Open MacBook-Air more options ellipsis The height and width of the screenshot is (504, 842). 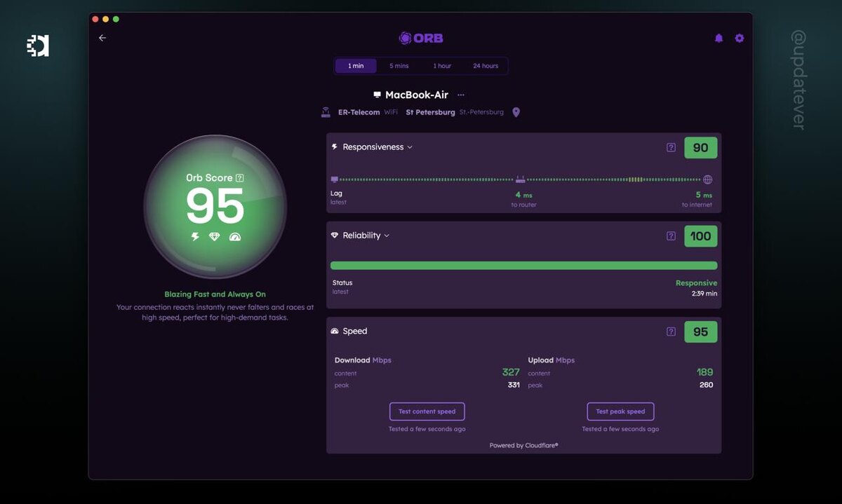point(461,95)
